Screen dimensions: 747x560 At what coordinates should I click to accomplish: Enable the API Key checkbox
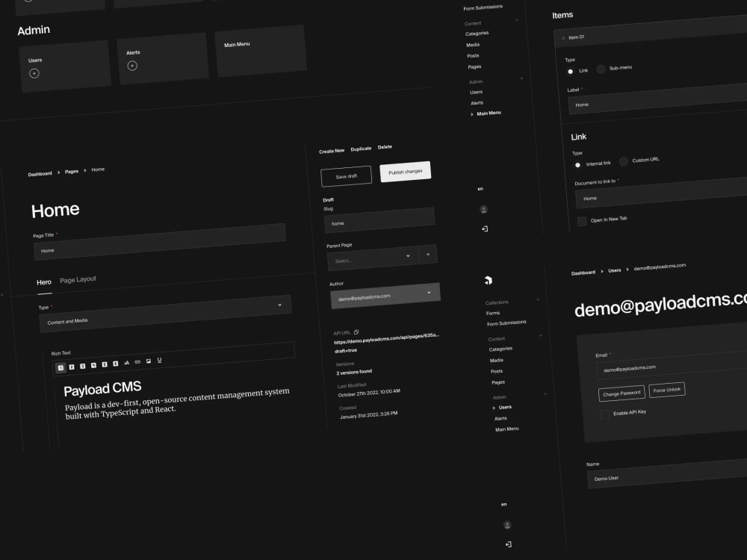[604, 415]
